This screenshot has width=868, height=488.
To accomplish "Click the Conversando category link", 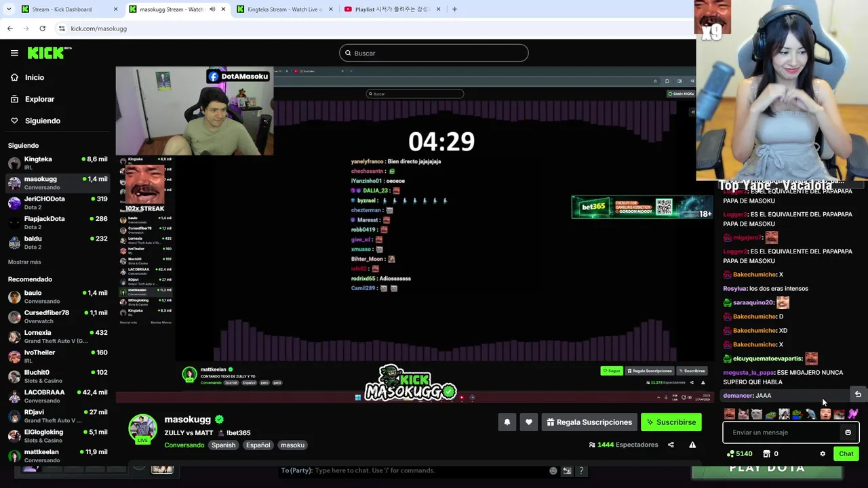I will coord(184,445).
